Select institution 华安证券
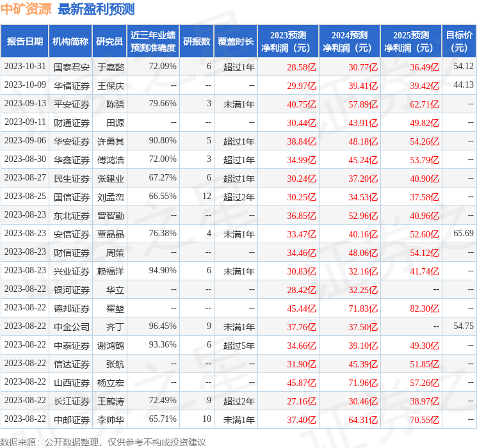The width and height of the screenshot is (477, 448). 72,141
